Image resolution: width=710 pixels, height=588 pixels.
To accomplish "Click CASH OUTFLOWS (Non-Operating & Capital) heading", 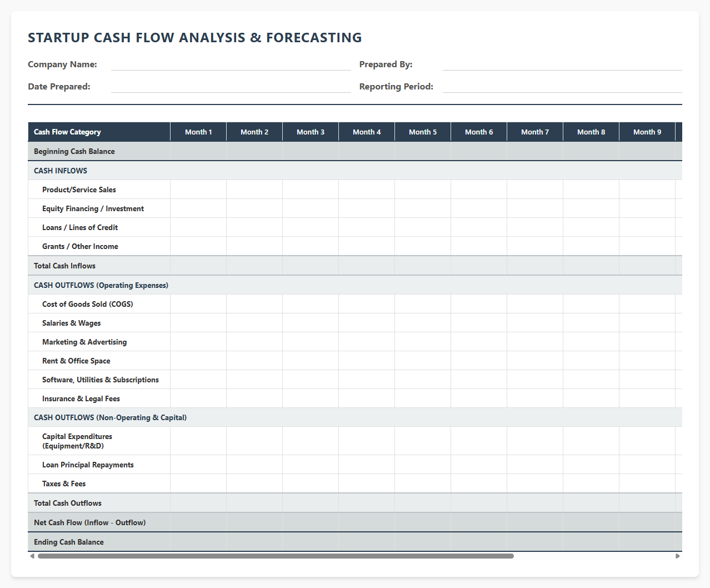I will 110,417.
